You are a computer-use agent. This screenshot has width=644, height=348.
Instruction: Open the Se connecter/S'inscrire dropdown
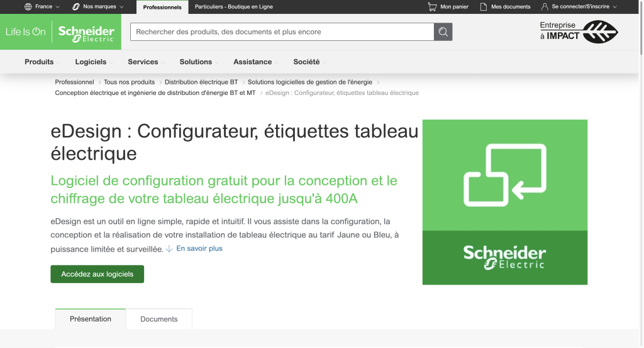click(579, 7)
